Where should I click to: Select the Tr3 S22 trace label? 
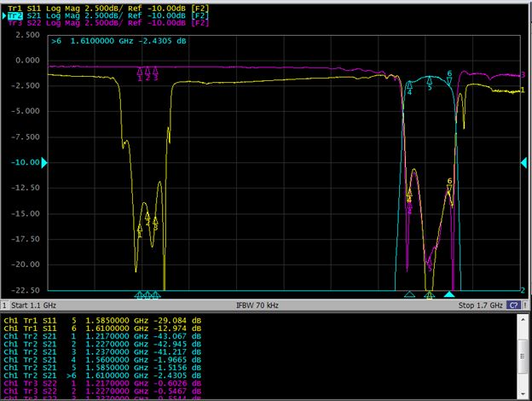[108, 23]
